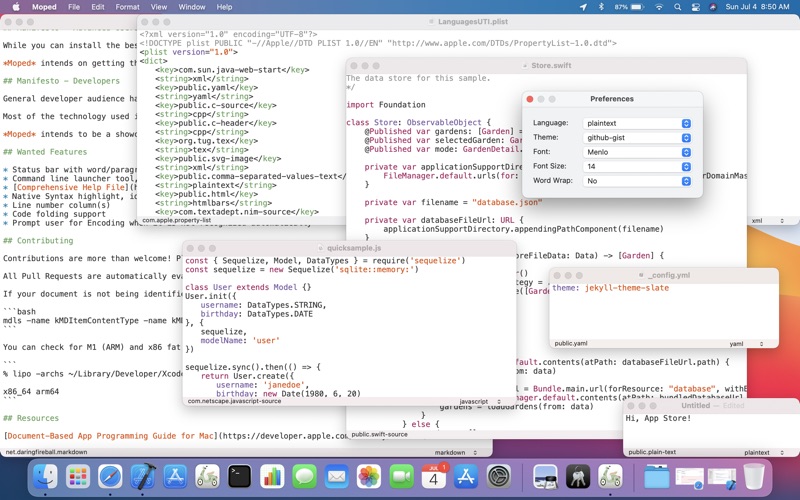Click the public.swift-source status label
This screenshot has width=800, height=500.
[x=380, y=434]
